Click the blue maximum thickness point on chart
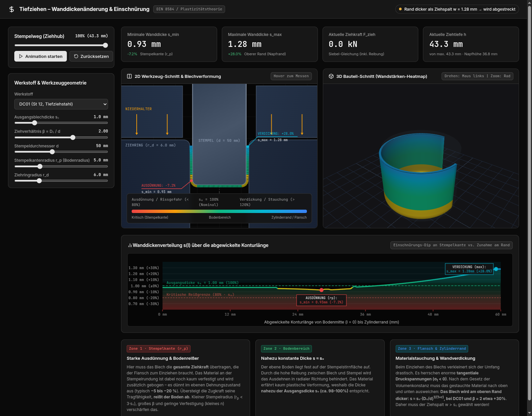 pos(496,269)
